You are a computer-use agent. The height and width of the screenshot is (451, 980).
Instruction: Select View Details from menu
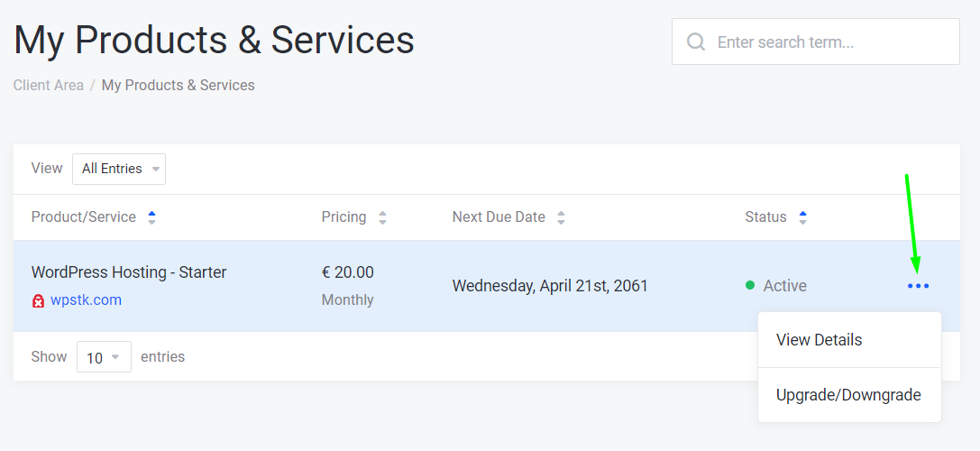click(819, 340)
